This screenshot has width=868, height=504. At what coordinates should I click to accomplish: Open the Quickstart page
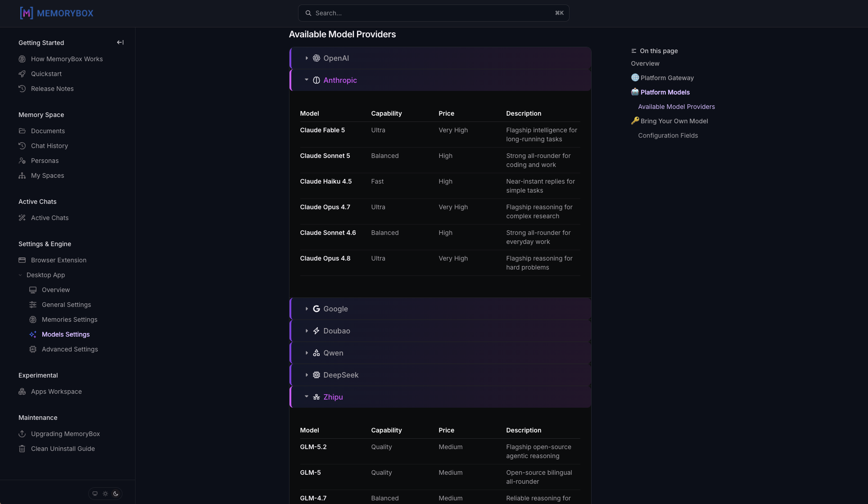pyautogui.click(x=46, y=74)
